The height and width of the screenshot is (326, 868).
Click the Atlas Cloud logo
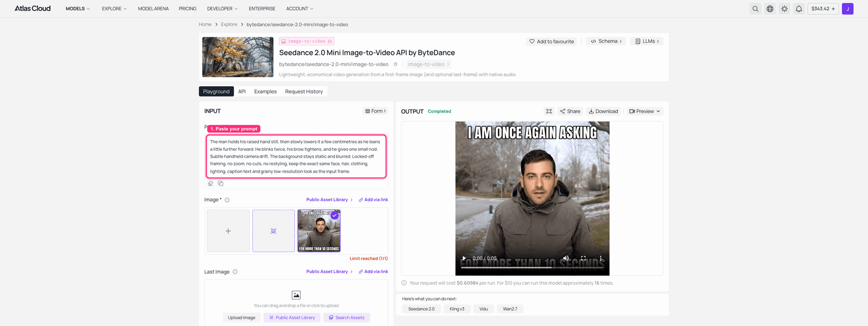(x=32, y=9)
